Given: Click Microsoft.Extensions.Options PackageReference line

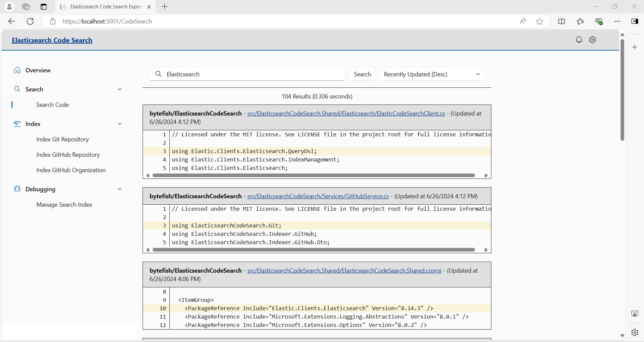Looking at the screenshot, I should [306, 325].
